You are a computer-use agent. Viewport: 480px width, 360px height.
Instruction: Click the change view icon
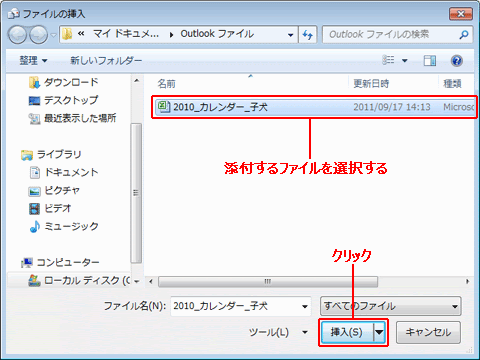coord(388,60)
